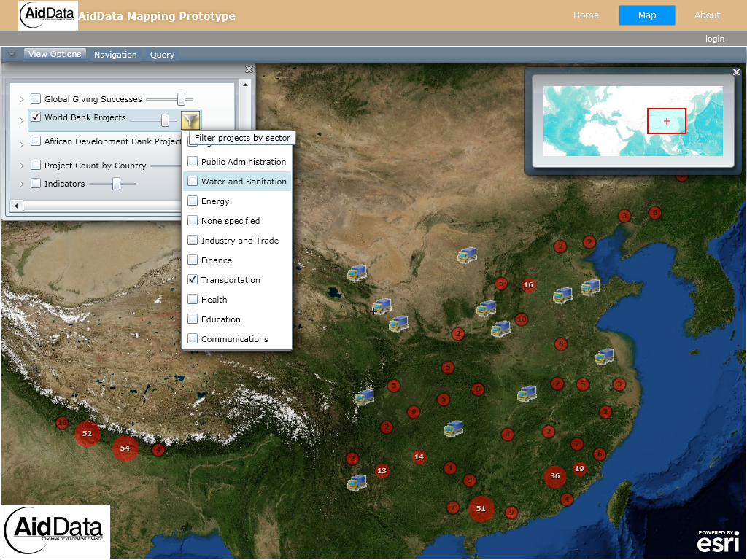Open the sector filter funnel icon
Viewport: 747px width, 560px height.
(190, 120)
